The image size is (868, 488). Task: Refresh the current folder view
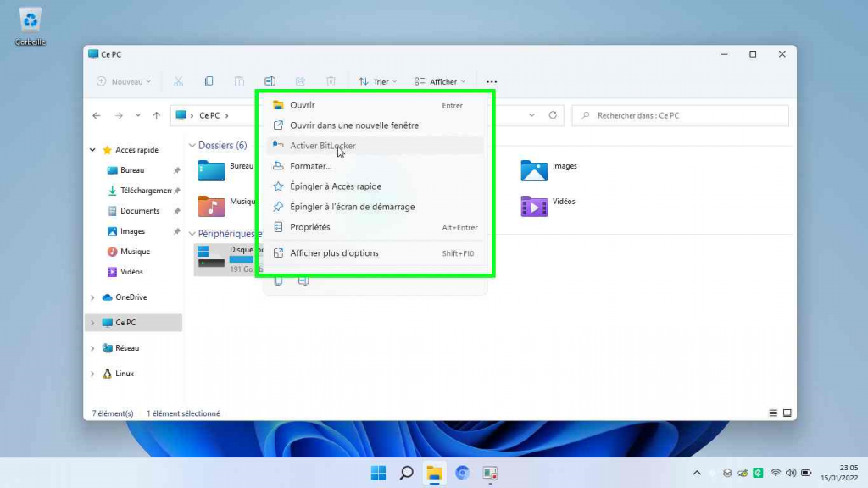(x=553, y=115)
